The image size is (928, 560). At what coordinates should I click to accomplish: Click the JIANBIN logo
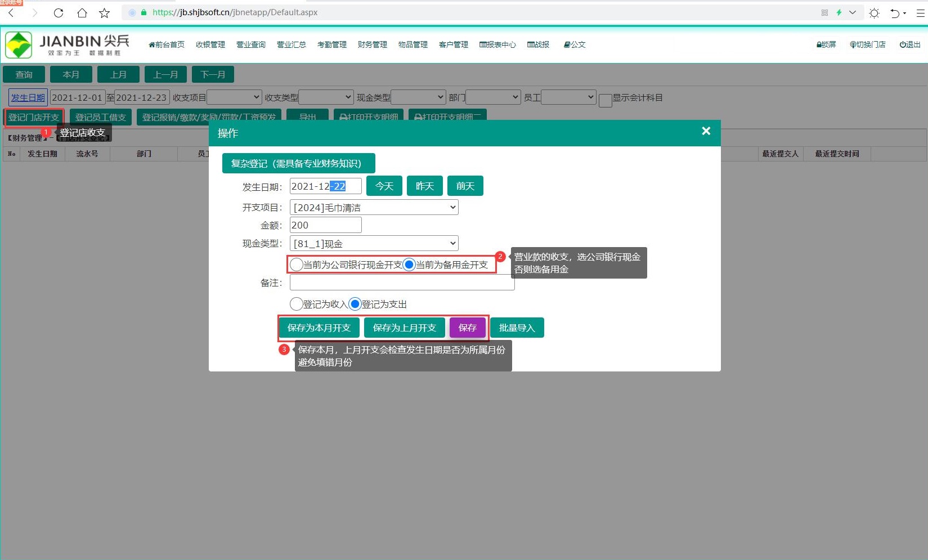pyautogui.click(x=67, y=44)
